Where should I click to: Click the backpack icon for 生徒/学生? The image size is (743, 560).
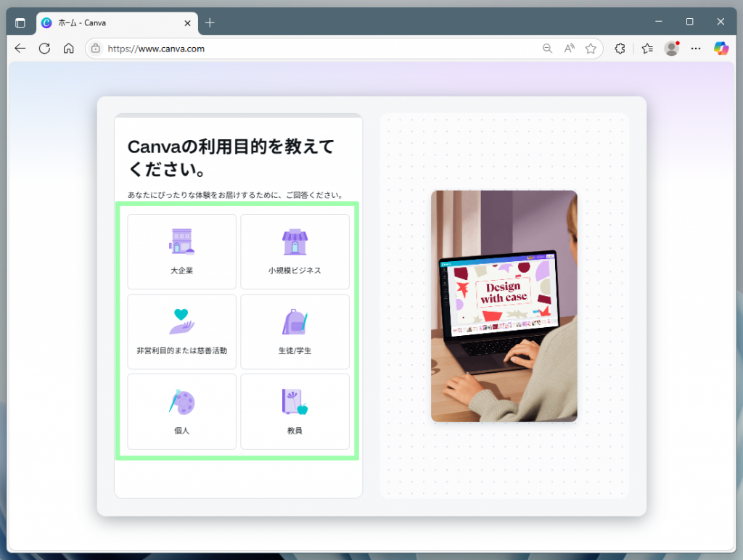tap(295, 322)
